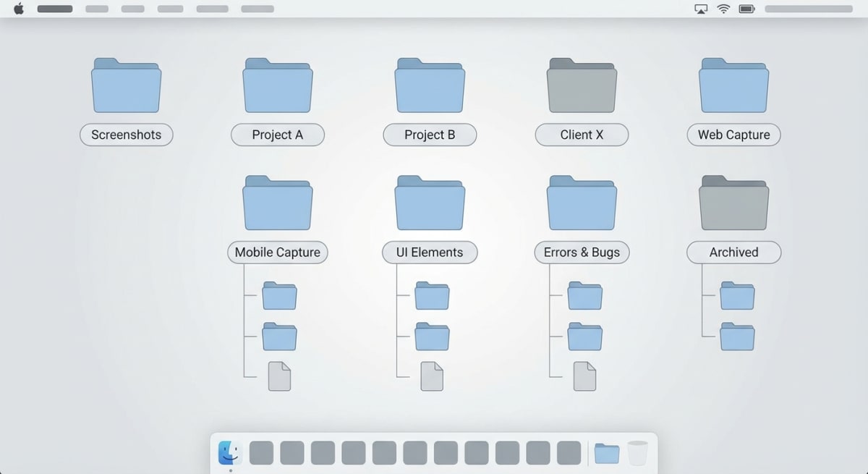Viewport: 868px width, 474px height.
Task: Expand the second subfolder under UI Elements
Action: point(432,337)
